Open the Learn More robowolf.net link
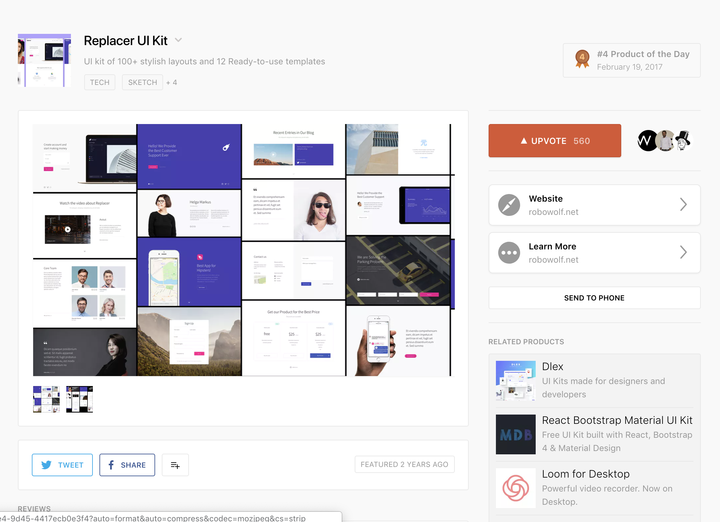The width and height of the screenshot is (720, 522). [595, 253]
